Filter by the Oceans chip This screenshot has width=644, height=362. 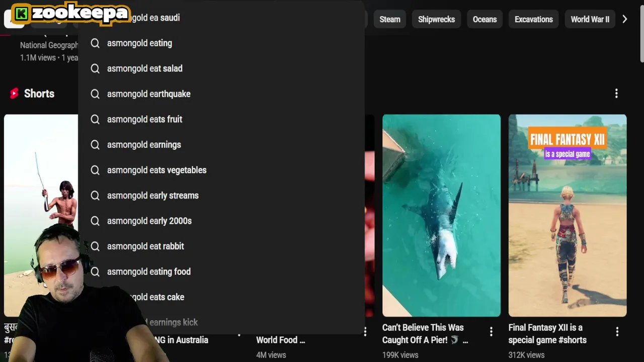click(x=485, y=19)
